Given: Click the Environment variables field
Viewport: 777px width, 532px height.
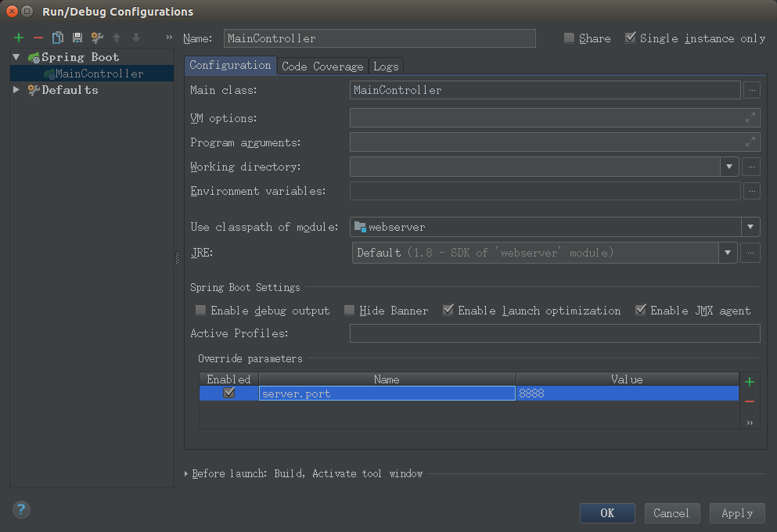Looking at the screenshot, I should [x=545, y=191].
